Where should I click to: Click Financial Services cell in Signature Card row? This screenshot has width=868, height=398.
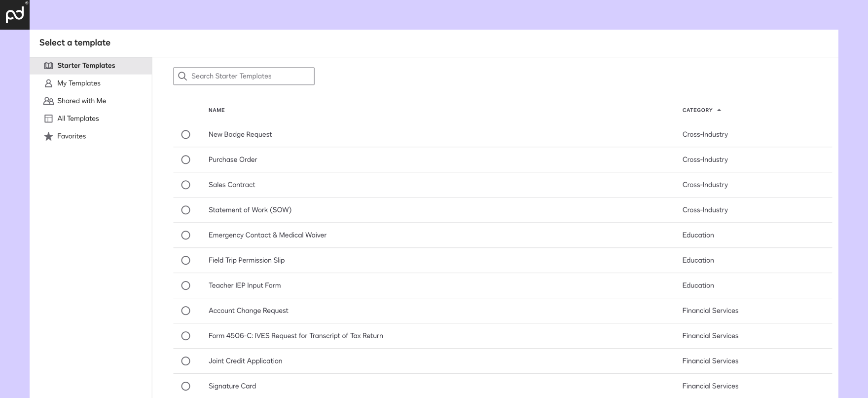tap(711, 386)
